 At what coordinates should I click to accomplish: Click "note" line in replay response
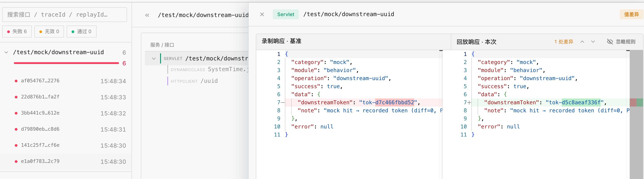tap(557, 111)
